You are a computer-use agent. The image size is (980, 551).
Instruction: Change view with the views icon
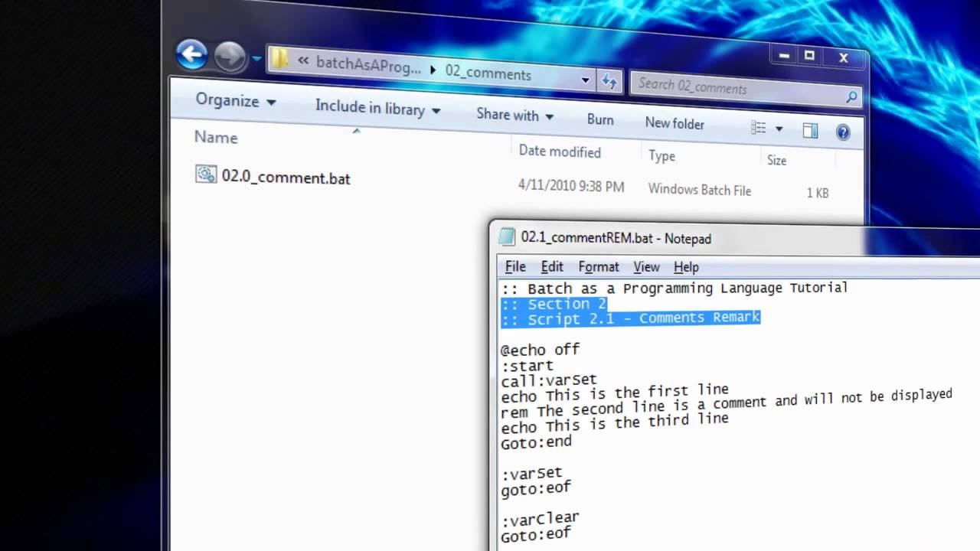pyautogui.click(x=759, y=128)
